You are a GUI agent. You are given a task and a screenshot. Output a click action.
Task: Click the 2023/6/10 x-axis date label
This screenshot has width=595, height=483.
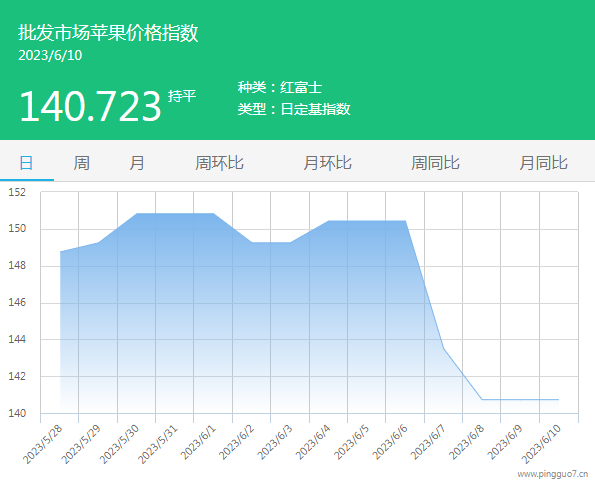point(541,444)
